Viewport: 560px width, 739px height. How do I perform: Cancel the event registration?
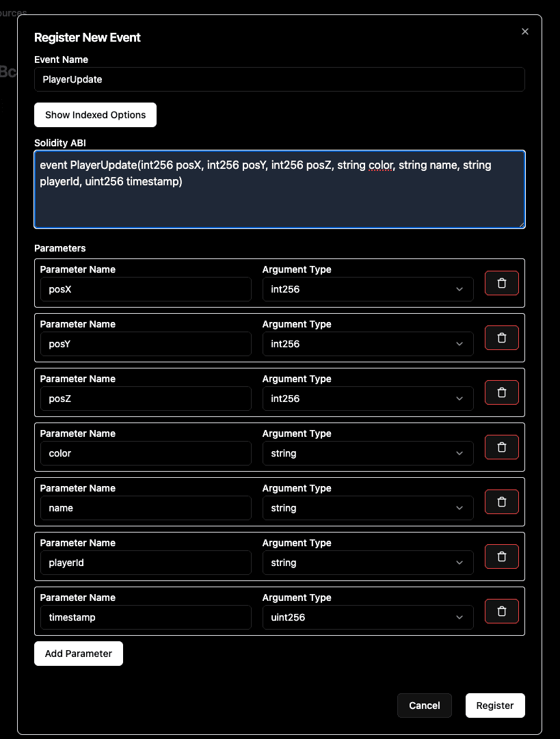point(424,706)
